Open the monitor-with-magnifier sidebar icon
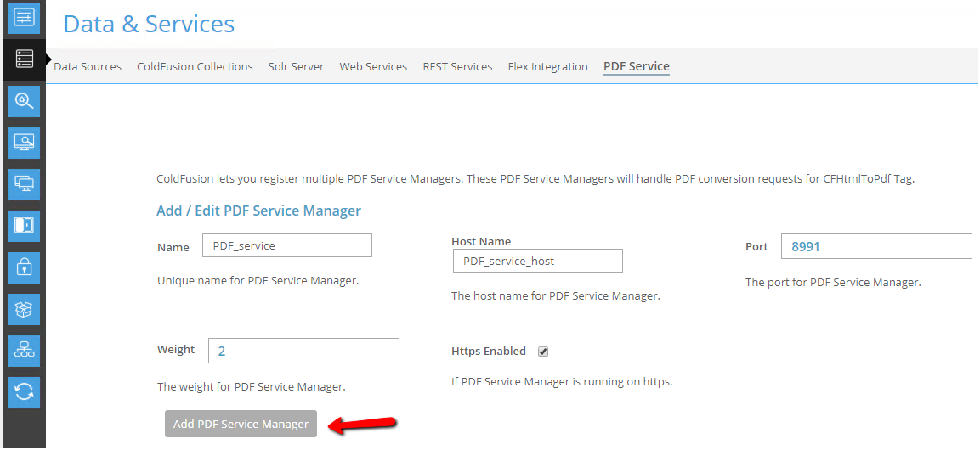The image size is (980, 450). click(24, 143)
